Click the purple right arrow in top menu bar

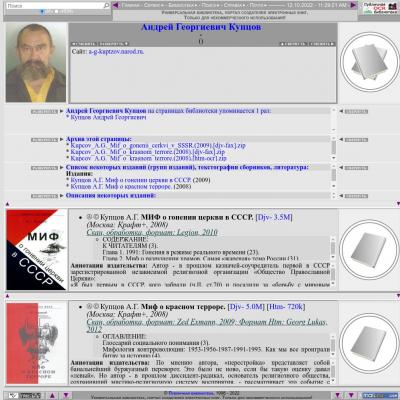[353, 5]
